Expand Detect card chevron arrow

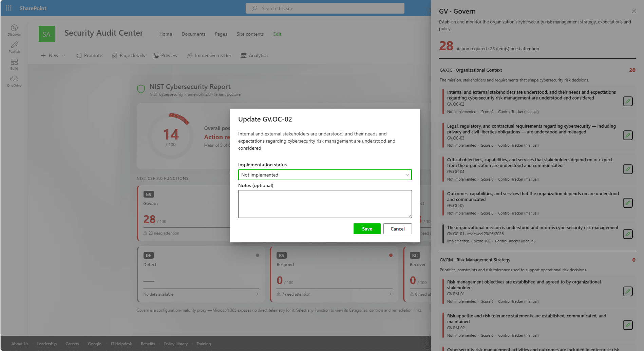coord(257,294)
